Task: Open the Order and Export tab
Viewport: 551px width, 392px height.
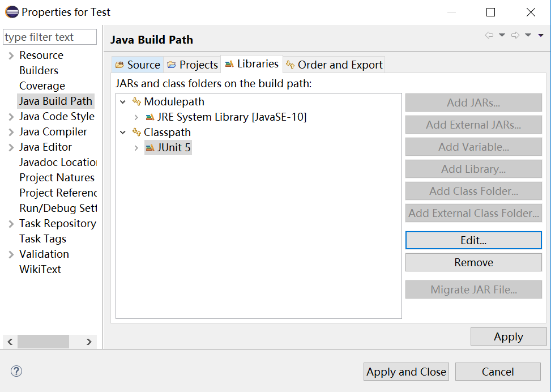Action: pyautogui.click(x=334, y=65)
